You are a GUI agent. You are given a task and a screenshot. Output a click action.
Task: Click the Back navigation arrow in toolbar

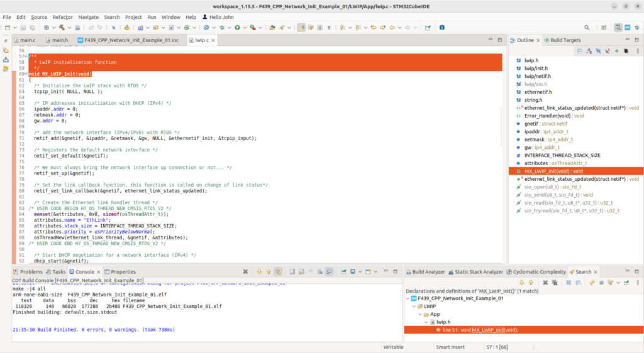click(x=392, y=28)
